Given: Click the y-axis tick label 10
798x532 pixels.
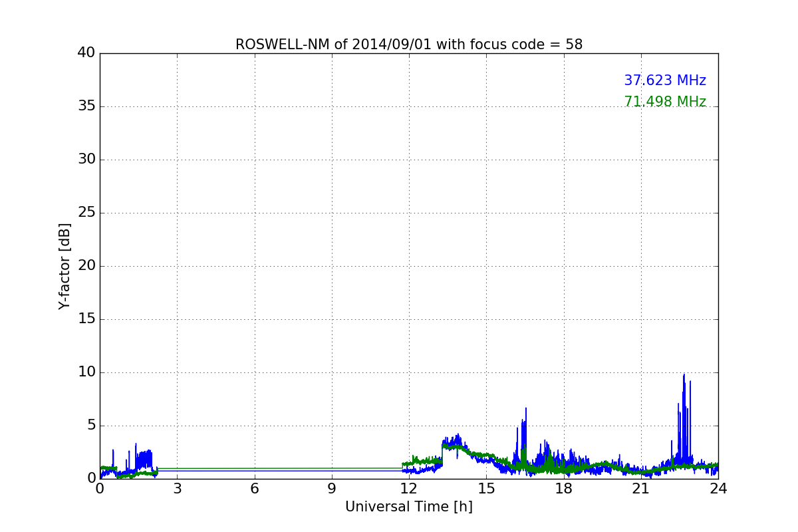Looking at the screenshot, I should coord(86,372).
